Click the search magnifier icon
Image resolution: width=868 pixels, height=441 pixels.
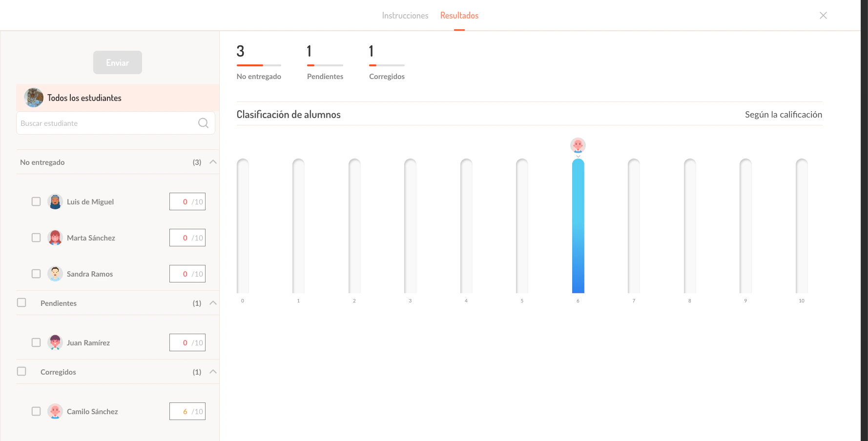coord(203,123)
